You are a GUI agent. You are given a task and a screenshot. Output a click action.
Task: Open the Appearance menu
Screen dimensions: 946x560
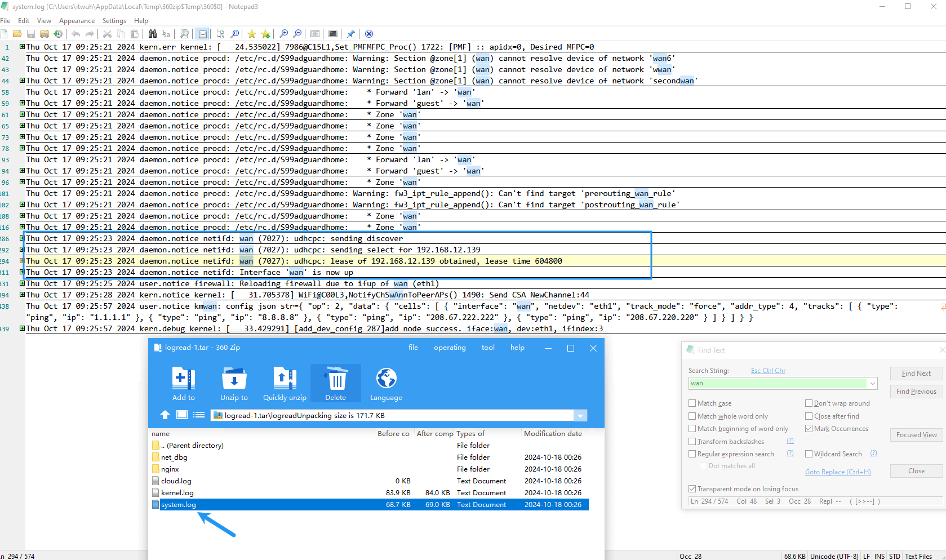77,21
